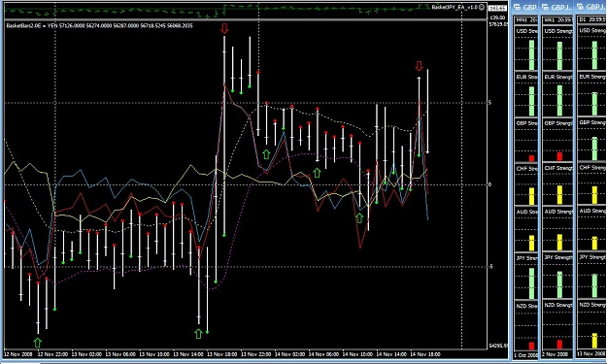Select the red down arrow above the 14 Nov 18:00 bar
Image resolution: width=607 pixels, height=364 pixels.
click(x=419, y=66)
